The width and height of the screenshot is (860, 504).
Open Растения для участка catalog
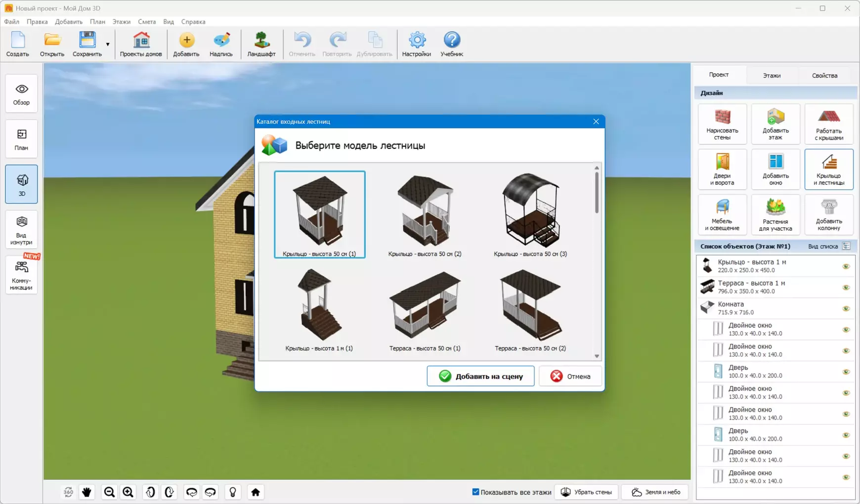[775, 215]
